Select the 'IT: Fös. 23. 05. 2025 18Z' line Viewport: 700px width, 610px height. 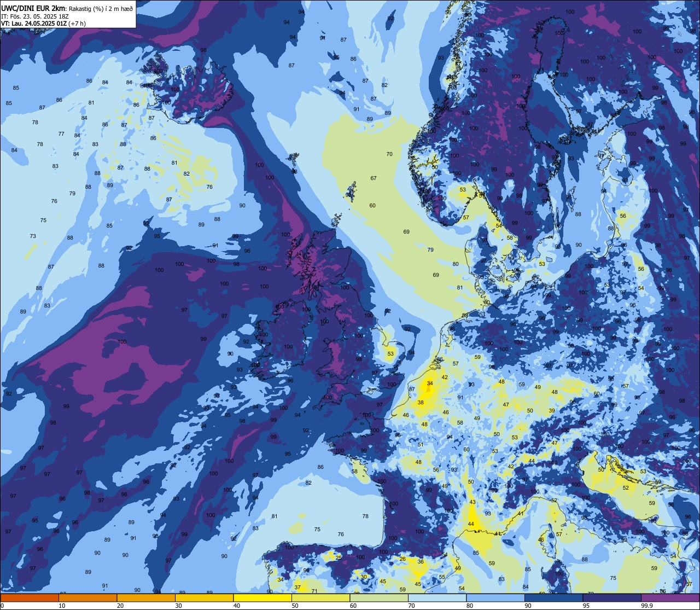[35, 16]
